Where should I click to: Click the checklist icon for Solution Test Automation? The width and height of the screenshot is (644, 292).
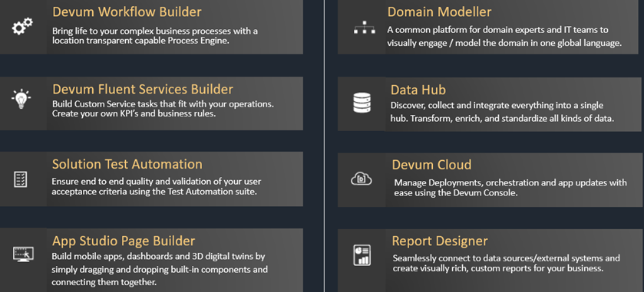tap(21, 179)
